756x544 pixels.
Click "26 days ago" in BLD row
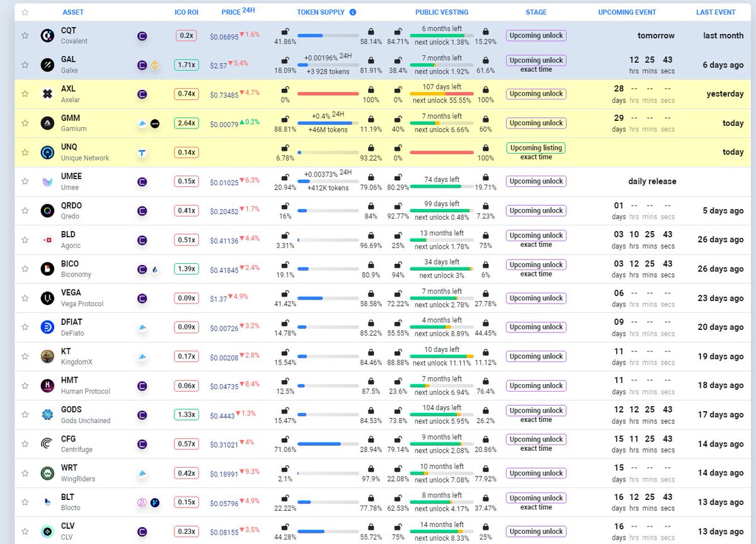tap(721, 240)
